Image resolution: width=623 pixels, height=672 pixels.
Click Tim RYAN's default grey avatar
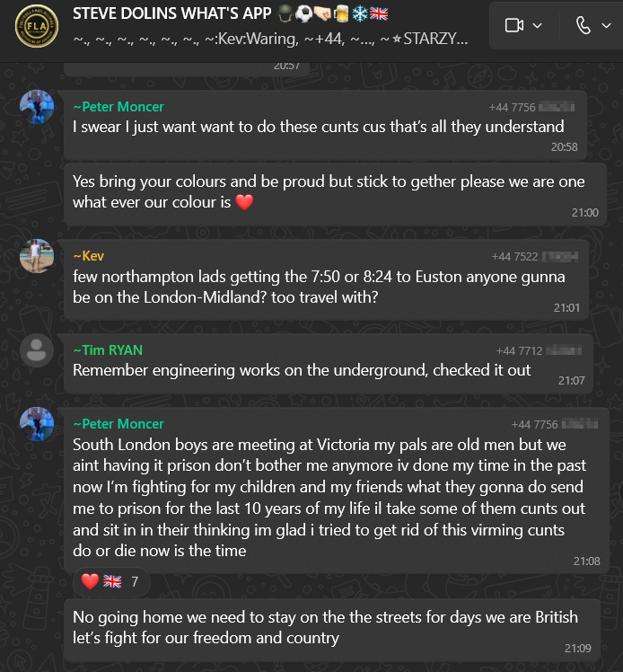coord(37,350)
